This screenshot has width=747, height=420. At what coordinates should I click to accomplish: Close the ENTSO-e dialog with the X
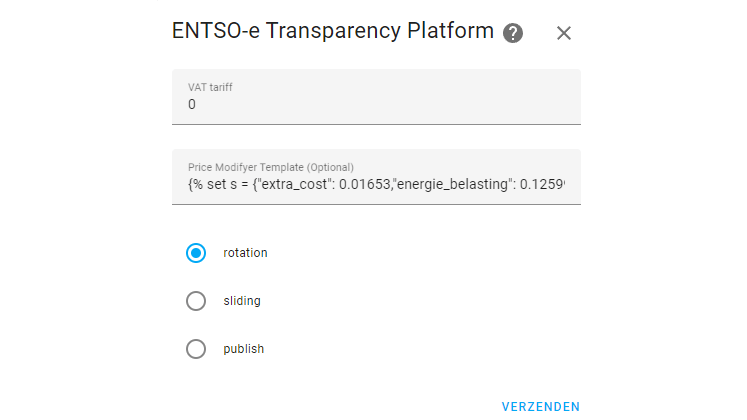564,33
